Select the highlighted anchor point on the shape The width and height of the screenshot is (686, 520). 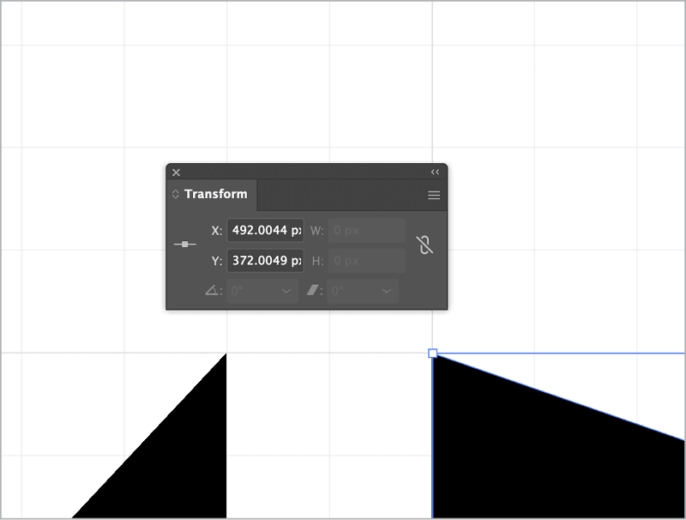point(433,353)
